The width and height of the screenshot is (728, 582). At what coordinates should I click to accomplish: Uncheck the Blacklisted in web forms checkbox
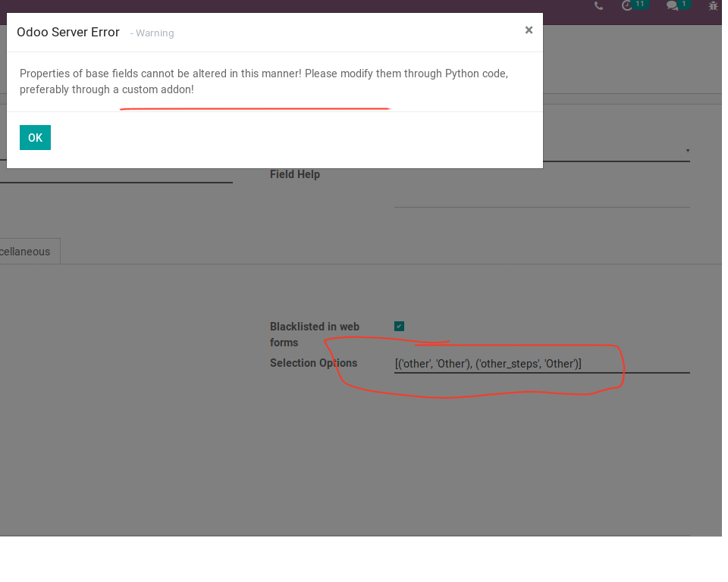pos(399,327)
